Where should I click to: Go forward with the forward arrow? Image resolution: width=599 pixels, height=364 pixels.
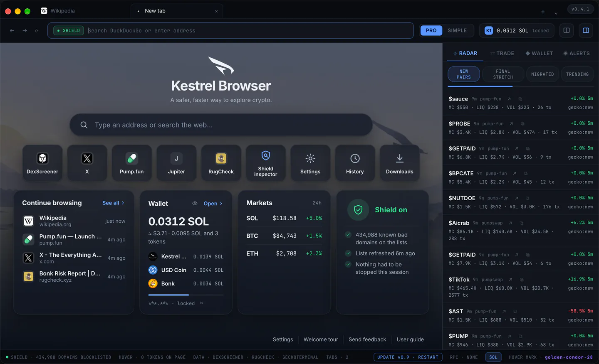[x=25, y=30]
